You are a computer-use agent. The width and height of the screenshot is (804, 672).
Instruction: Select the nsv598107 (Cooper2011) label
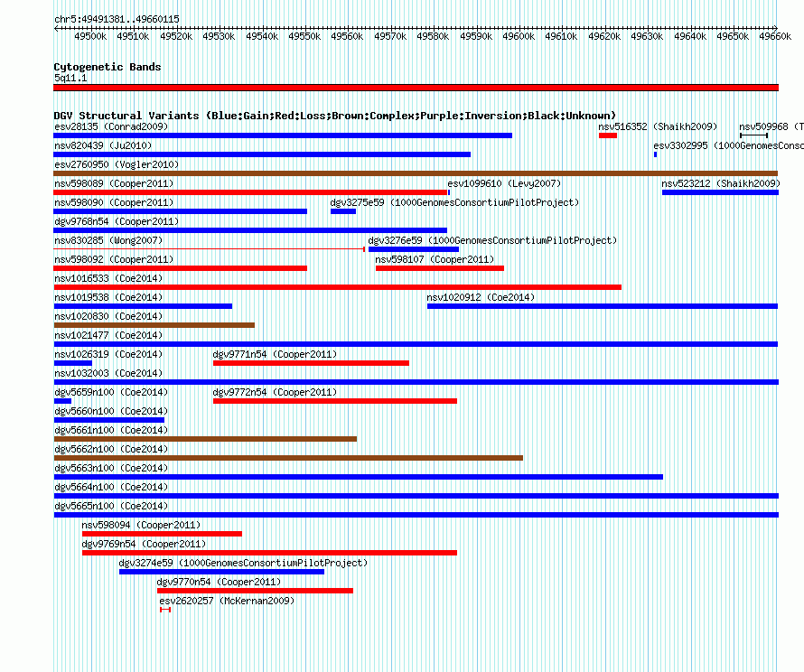tap(435, 259)
